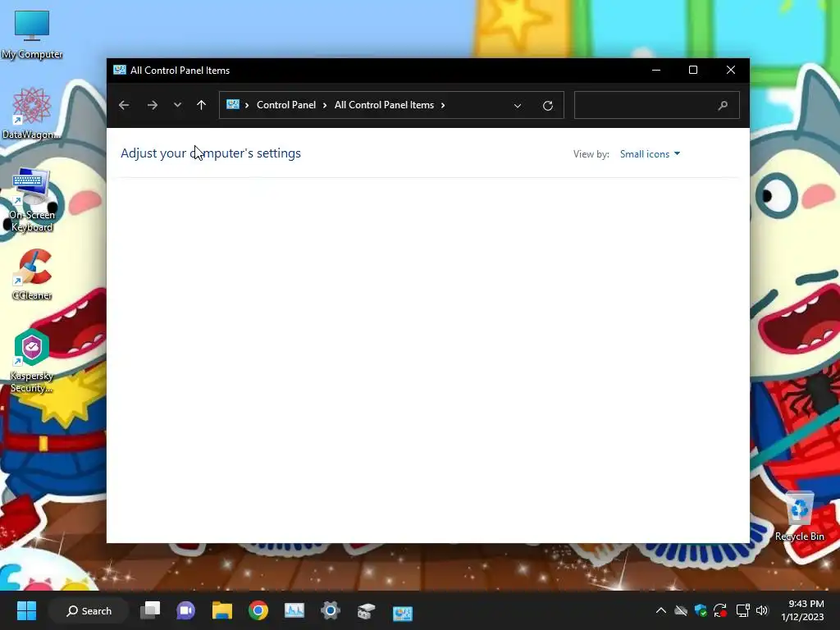This screenshot has width=840, height=630.
Task: Close the All Control Panel Items window
Action: point(731,71)
